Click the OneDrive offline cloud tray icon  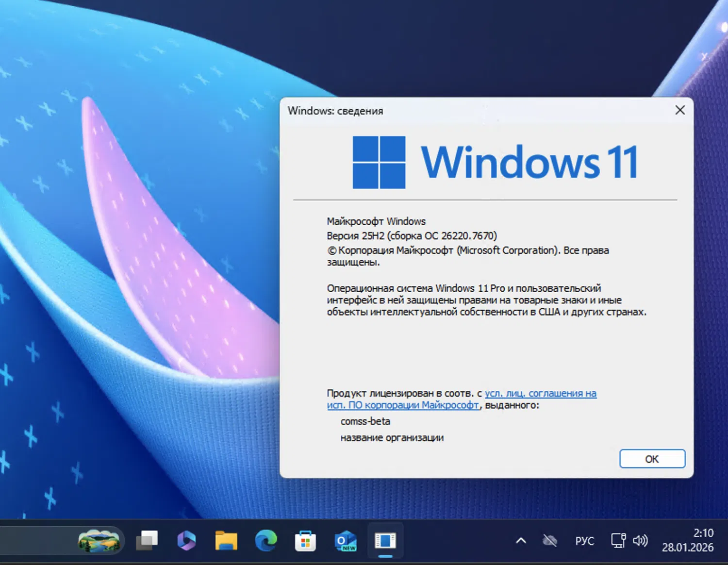[x=551, y=540]
